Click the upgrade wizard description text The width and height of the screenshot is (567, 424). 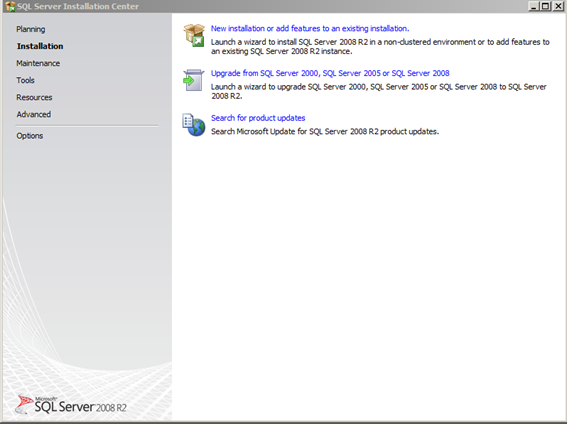(379, 91)
